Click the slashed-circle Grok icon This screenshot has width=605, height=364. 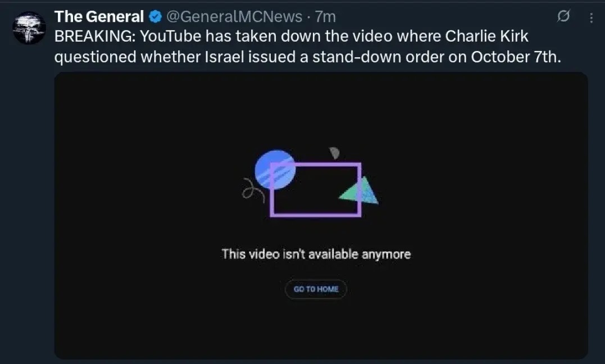(x=563, y=16)
